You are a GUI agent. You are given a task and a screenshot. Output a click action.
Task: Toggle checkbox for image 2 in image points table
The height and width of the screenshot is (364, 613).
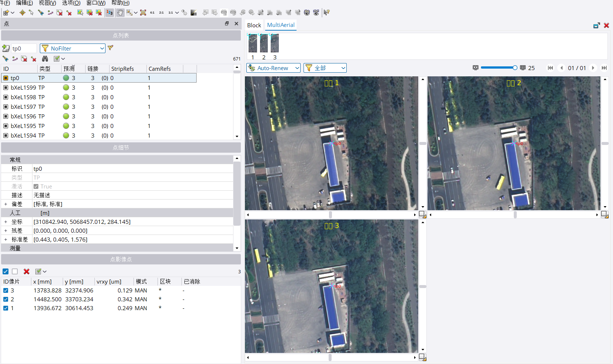click(6, 299)
